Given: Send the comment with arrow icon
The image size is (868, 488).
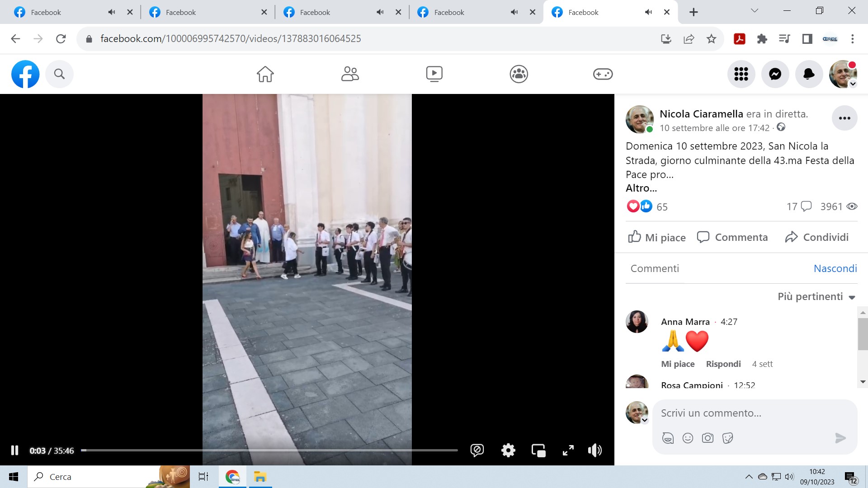Looking at the screenshot, I should click(x=840, y=438).
